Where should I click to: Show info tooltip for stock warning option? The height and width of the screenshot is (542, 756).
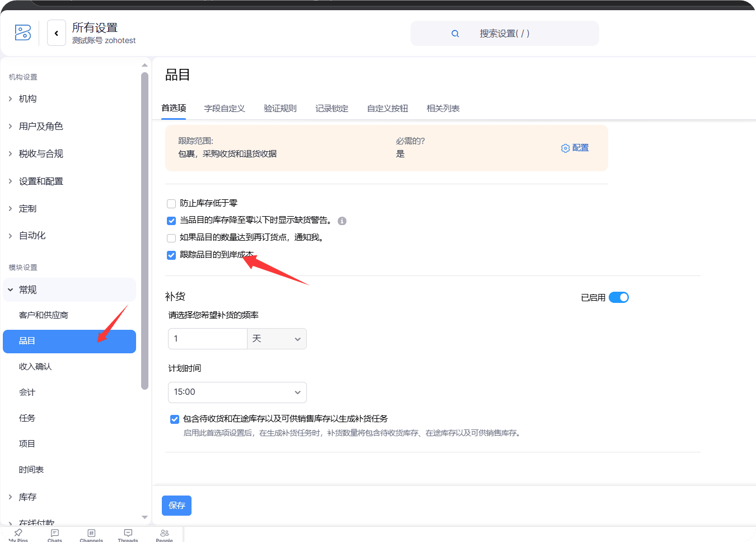[x=342, y=221]
